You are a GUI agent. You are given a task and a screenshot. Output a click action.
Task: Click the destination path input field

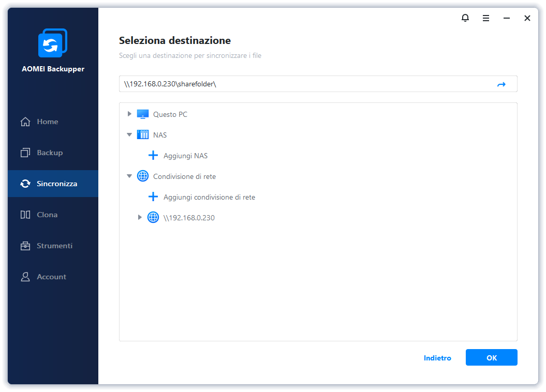click(x=318, y=84)
